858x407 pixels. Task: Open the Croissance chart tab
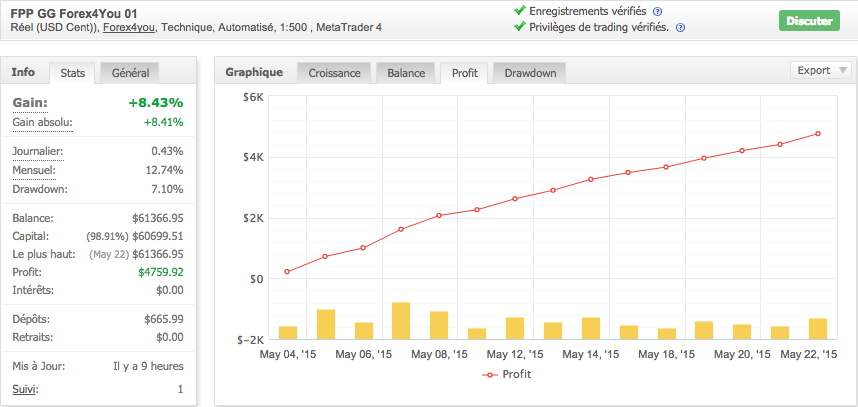[x=334, y=73]
